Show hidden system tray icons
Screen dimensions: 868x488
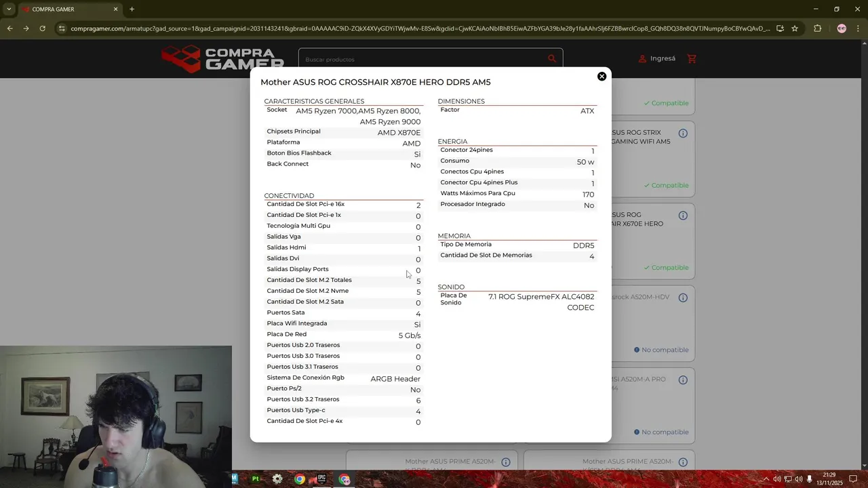pos(766,479)
